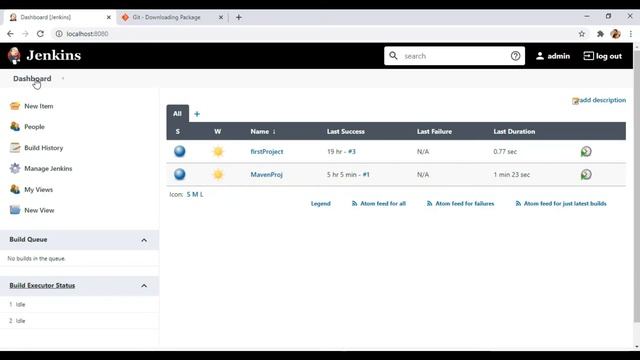This screenshot has height=360, width=640.
Task: Click the admin user link
Action: [x=553, y=56]
